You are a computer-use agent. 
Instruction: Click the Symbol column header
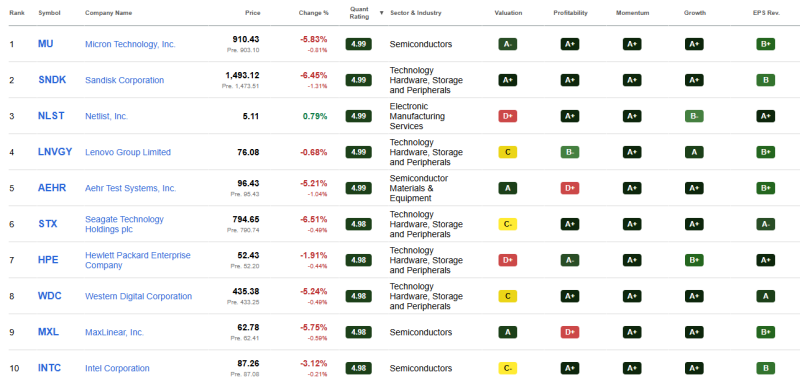[x=49, y=13]
